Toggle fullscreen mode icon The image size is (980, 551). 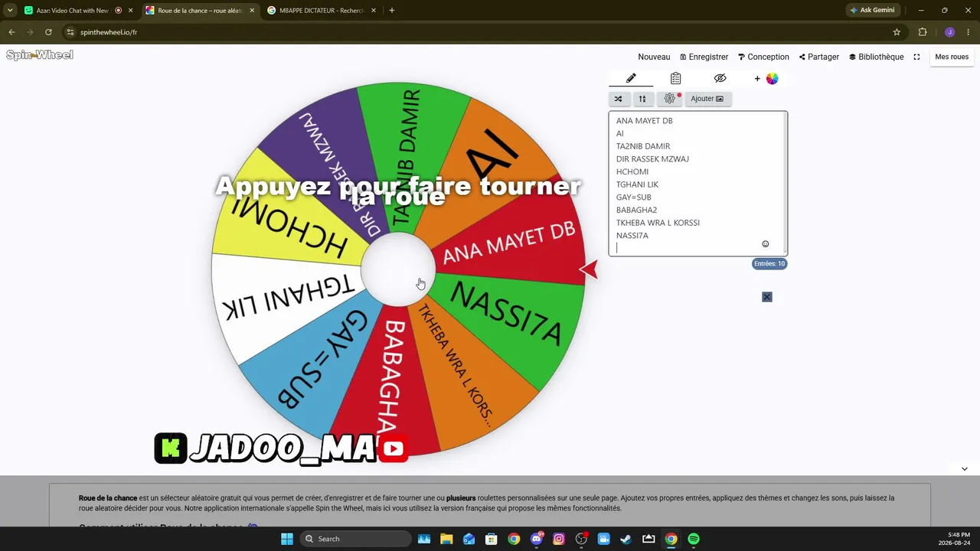(916, 57)
